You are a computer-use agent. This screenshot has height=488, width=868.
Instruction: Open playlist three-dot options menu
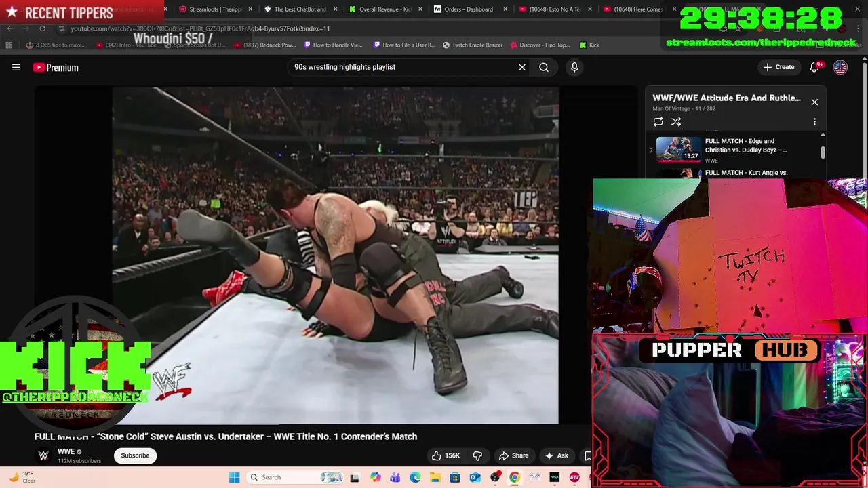[x=814, y=121]
